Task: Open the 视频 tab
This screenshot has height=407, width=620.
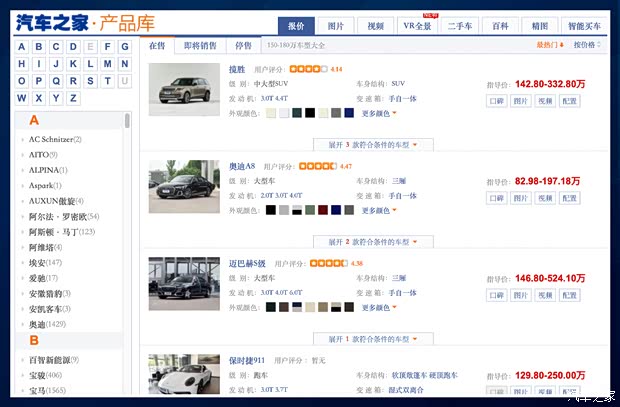Action: point(375,26)
